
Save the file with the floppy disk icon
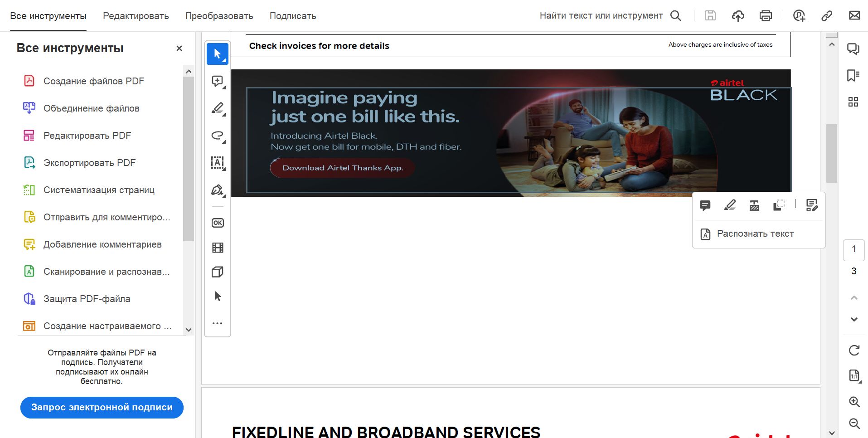coord(710,16)
